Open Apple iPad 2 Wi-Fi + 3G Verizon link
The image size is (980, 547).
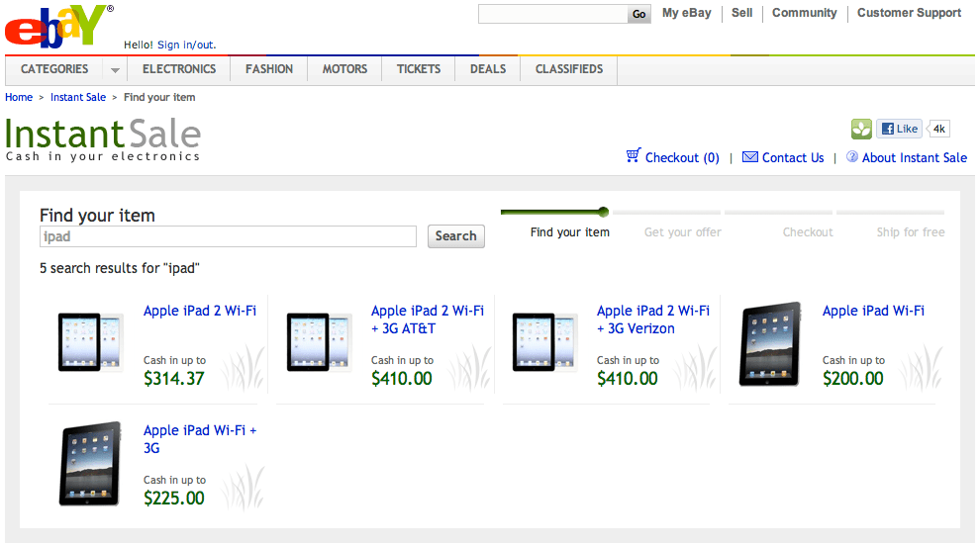653,319
